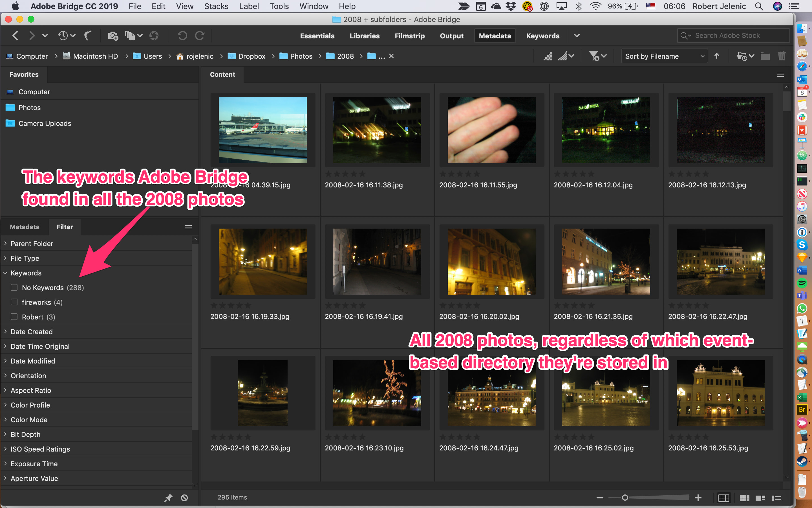The height and width of the screenshot is (508, 812).
Task: Check the No Keywords filter
Action: (14, 287)
